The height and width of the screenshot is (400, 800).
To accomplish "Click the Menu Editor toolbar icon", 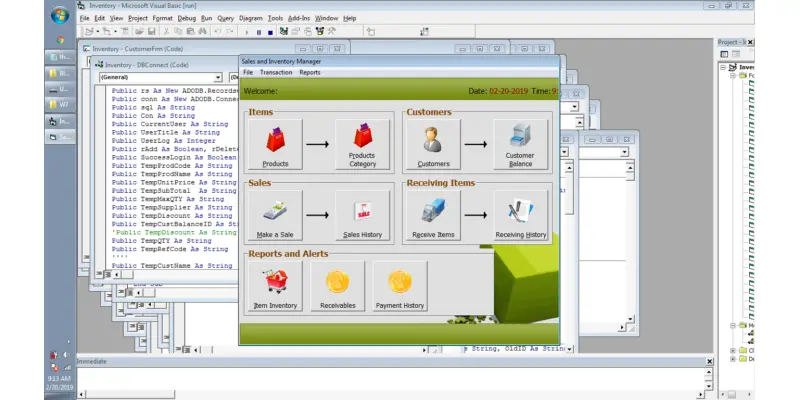I will [124, 32].
